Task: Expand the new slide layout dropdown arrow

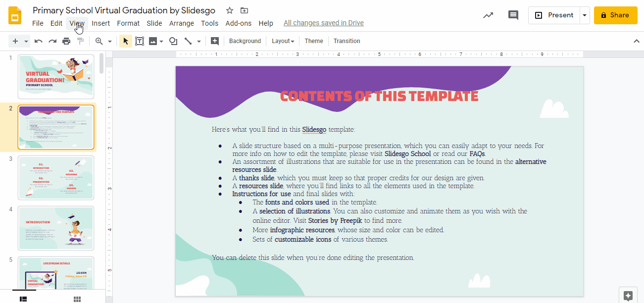Action: point(26,41)
